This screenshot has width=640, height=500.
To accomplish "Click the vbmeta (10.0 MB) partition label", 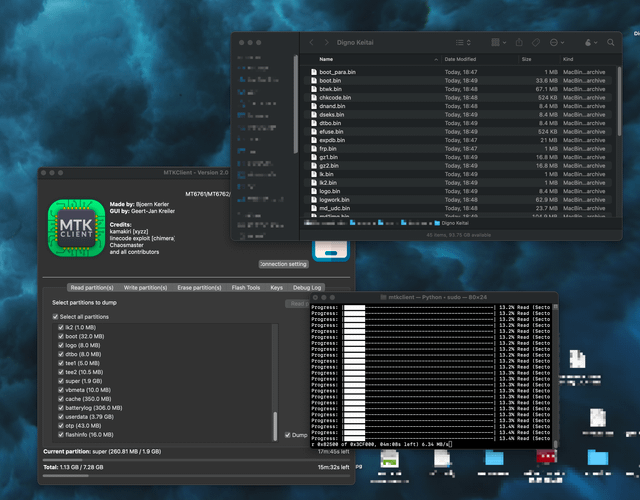I will [x=88, y=390].
